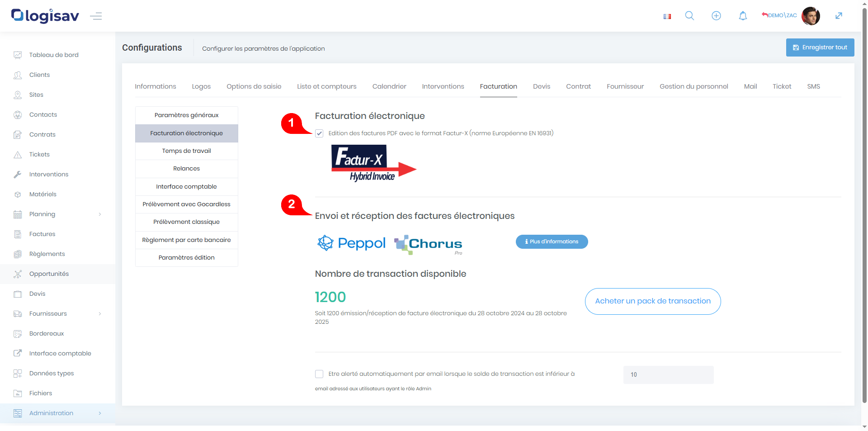
Task: Switch to the Devis configuration tab
Action: [x=541, y=86]
